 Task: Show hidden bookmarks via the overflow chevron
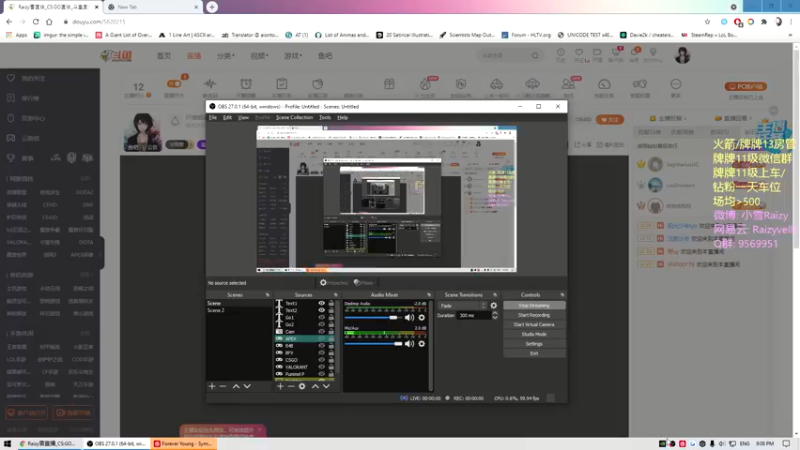790,35
